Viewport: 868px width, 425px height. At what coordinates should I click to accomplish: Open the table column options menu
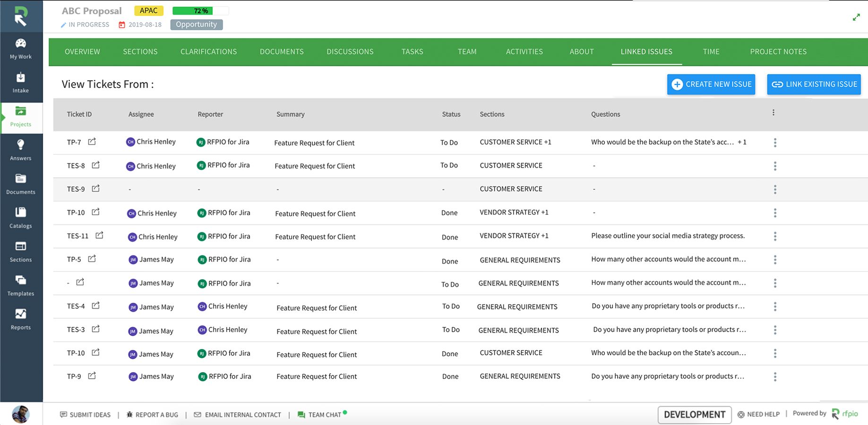point(773,113)
